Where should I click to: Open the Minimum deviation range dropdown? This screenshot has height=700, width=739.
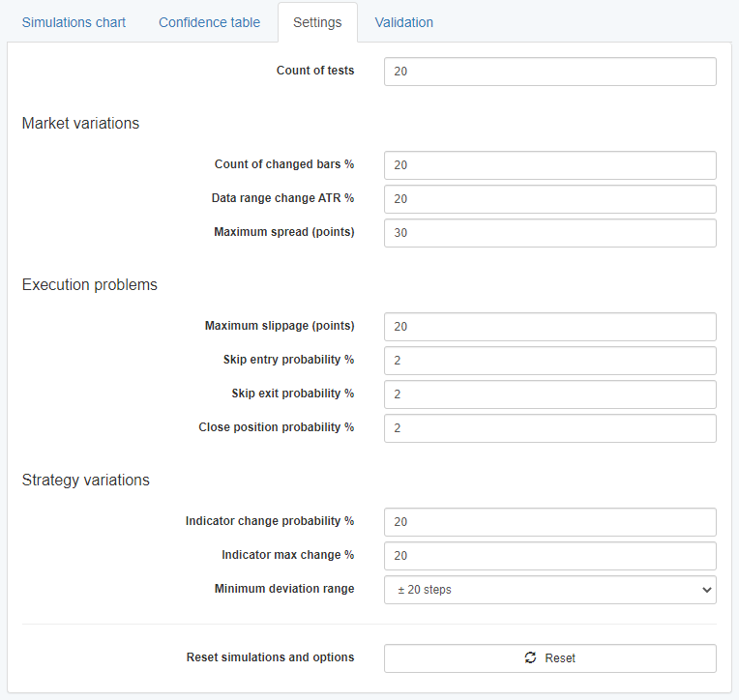549,590
